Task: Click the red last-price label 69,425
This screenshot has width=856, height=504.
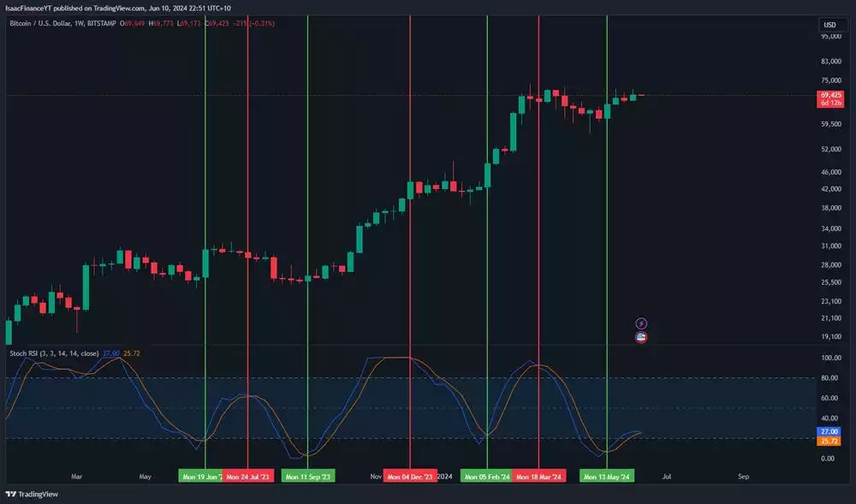Action: coord(832,97)
